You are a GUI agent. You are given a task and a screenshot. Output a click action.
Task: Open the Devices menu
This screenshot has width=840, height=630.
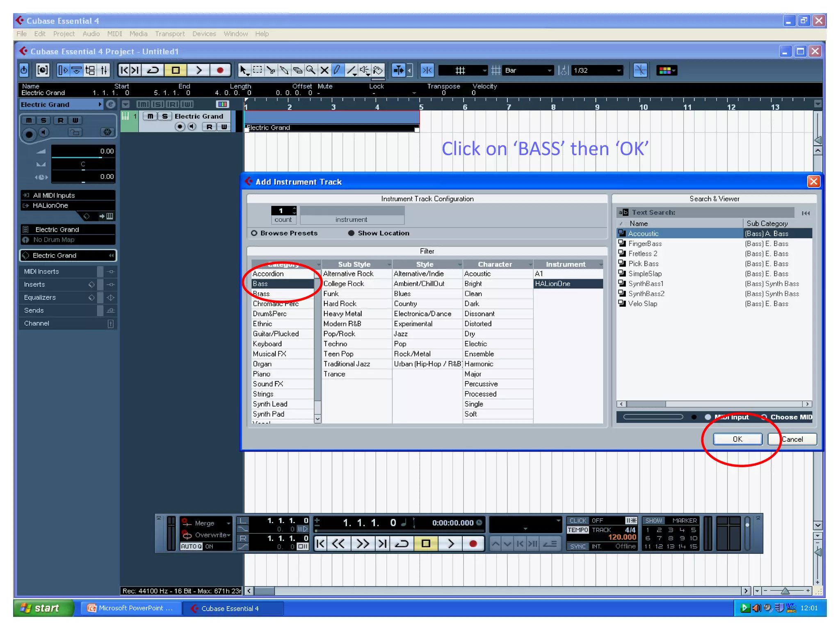pyautogui.click(x=204, y=34)
